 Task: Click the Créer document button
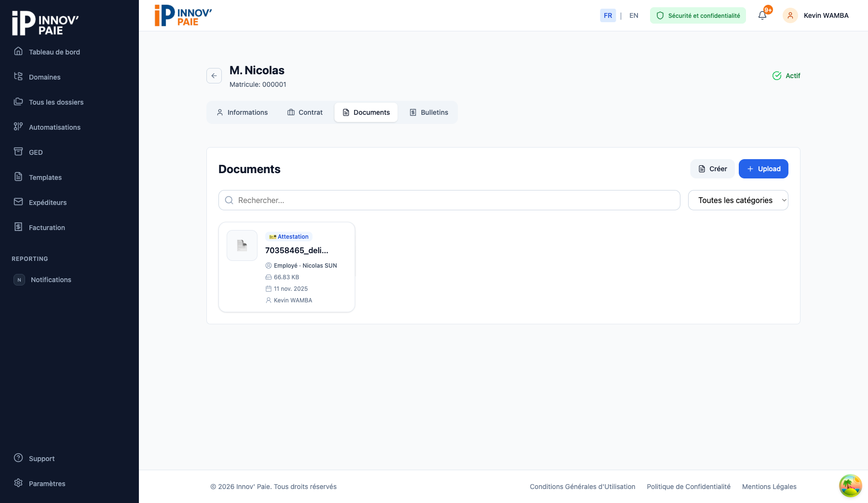coord(712,169)
